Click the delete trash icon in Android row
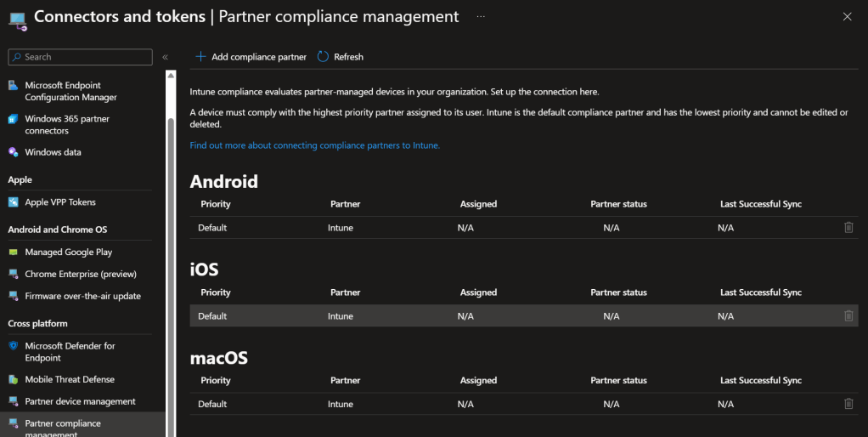This screenshot has width=868, height=437. coord(848,228)
